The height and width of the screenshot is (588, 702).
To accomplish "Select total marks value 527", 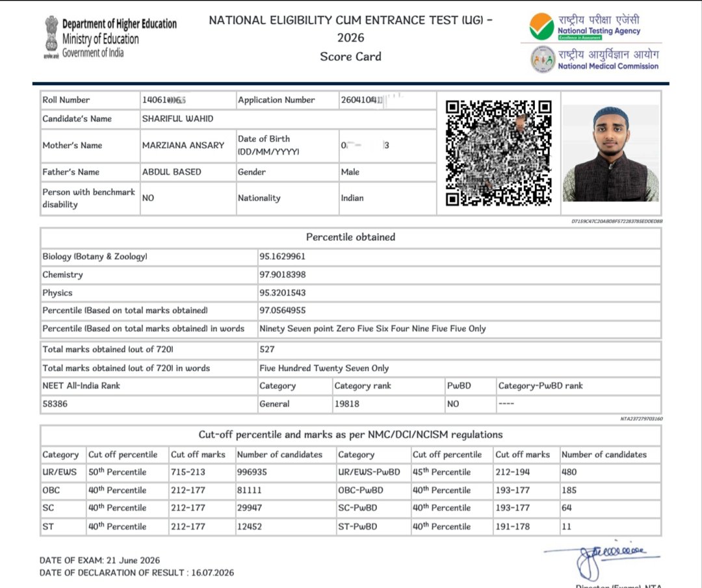I will (267, 349).
